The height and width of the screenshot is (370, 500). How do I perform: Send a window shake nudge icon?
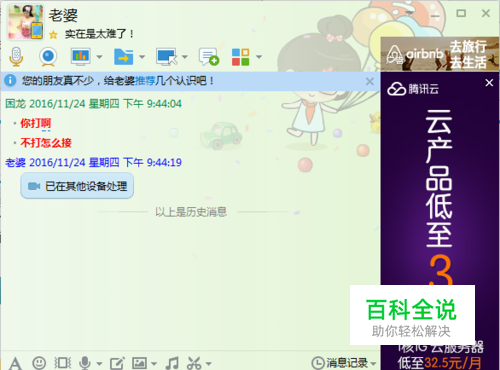tap(62, 363)
